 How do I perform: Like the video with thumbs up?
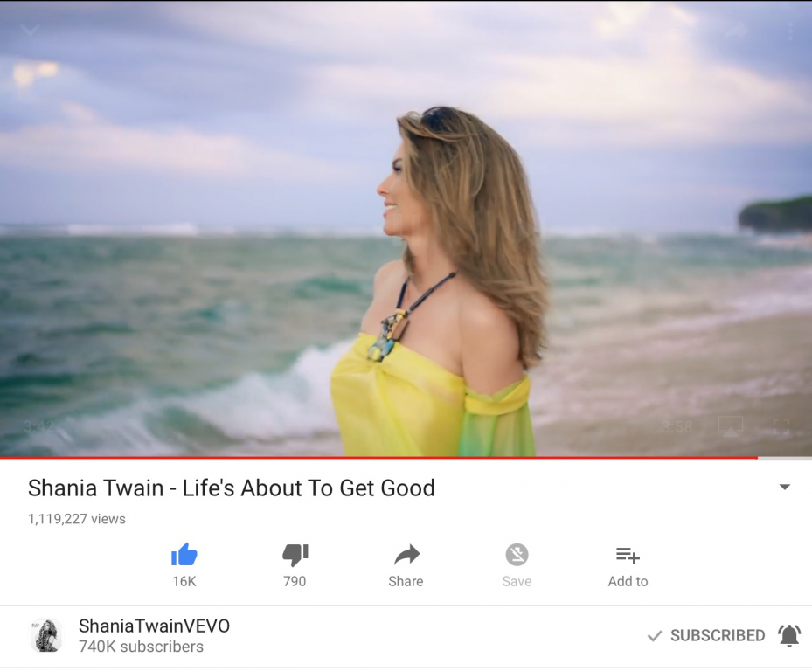[x=184, y=555]
